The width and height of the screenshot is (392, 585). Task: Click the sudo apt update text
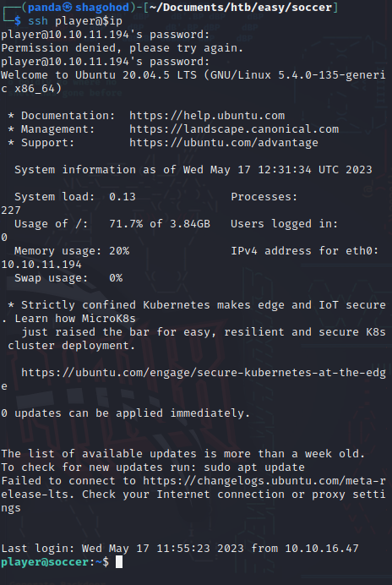pos(254,467)
